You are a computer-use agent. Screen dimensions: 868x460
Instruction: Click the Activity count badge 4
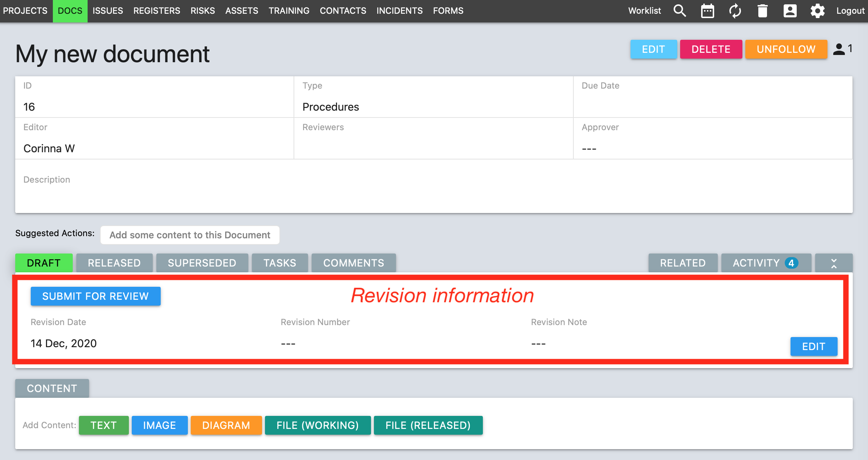791,263
